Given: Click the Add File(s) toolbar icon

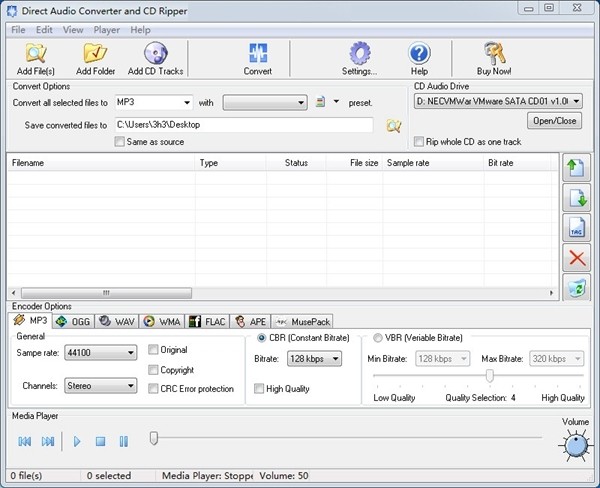Looking at the screenshot, I should [x=36, y=55].
